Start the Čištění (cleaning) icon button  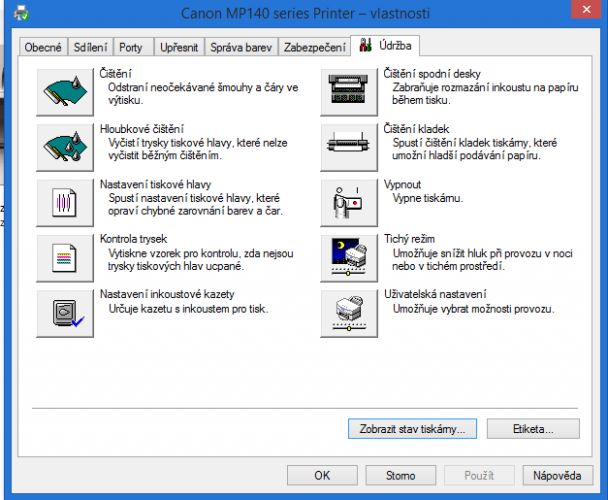[65, 92]
